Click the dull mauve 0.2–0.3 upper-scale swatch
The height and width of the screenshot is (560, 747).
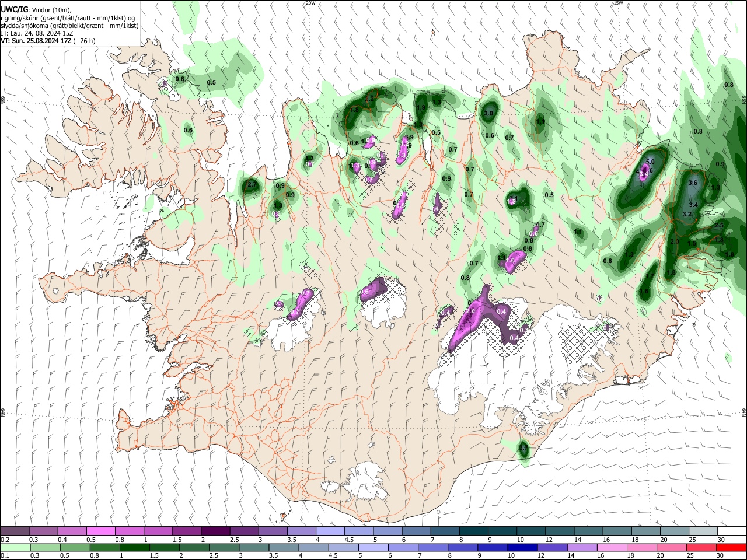15,531
